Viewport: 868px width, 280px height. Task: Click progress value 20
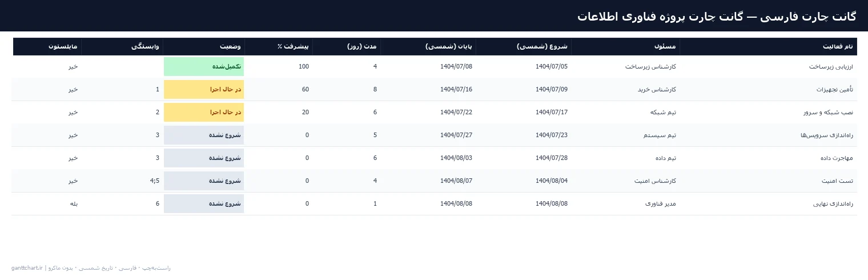306,113
